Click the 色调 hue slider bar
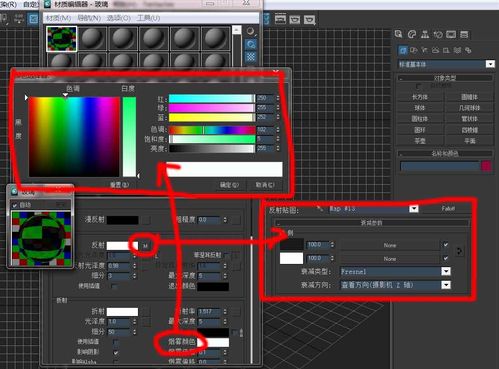 tap(212, 130)
